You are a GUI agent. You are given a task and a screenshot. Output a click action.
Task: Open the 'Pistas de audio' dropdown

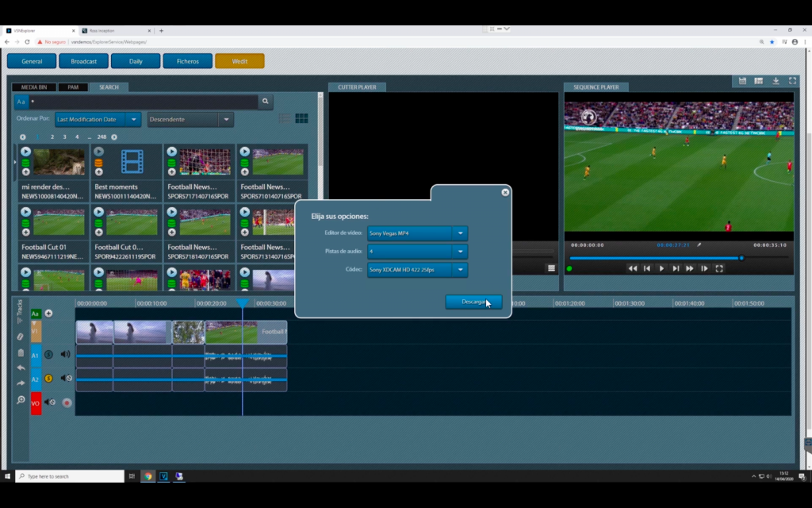coord(417,252)
